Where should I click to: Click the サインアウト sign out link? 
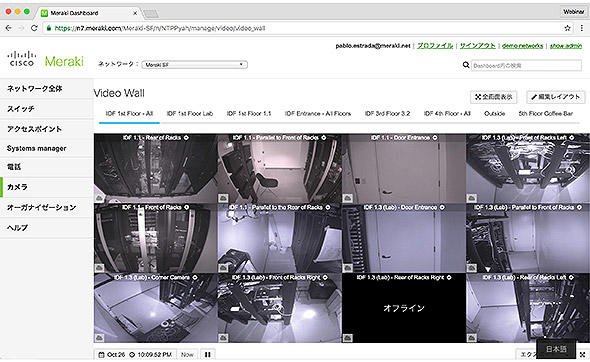click(477, 46)
